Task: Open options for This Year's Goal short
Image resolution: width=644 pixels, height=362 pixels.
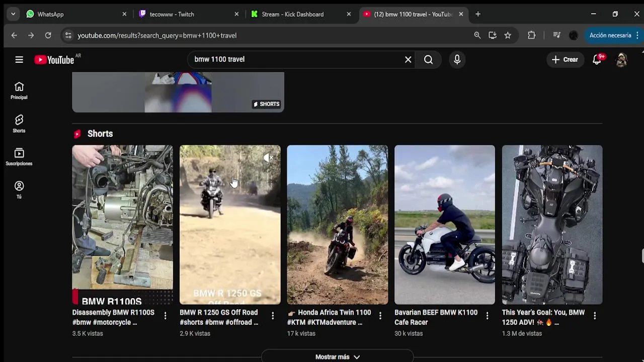Action: 595,316
